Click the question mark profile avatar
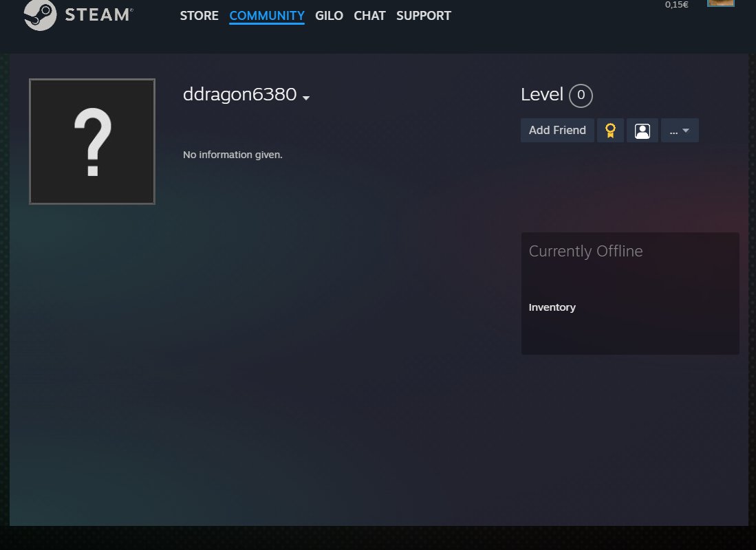 (x=92, y=141)
